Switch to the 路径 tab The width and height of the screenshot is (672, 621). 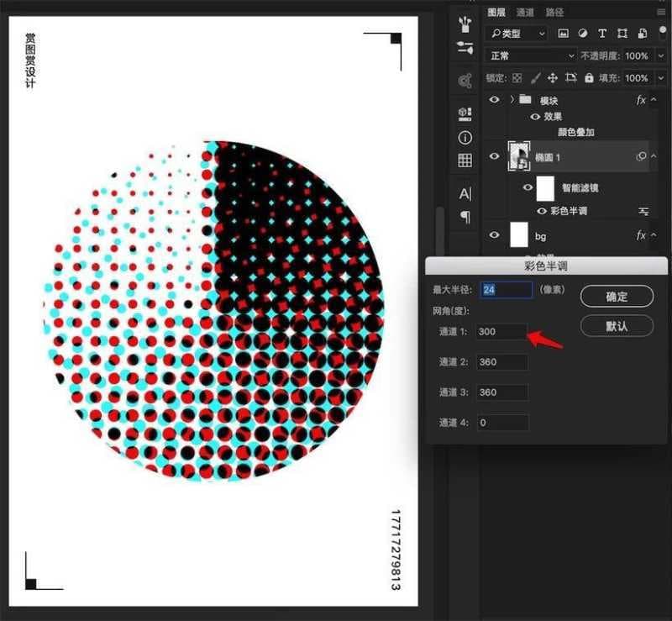coord(554,13)
